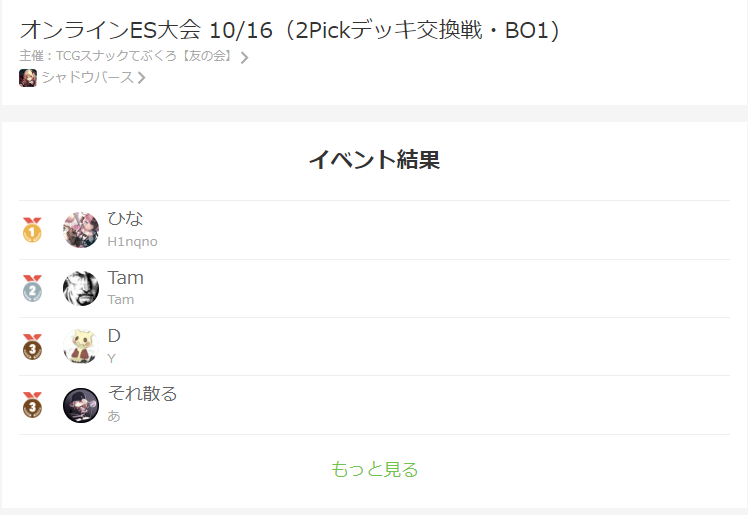The width and height of the screenshot is (748, 515).
Task: Expand organizer chevron next to 友の会
Action: (244, 58)
